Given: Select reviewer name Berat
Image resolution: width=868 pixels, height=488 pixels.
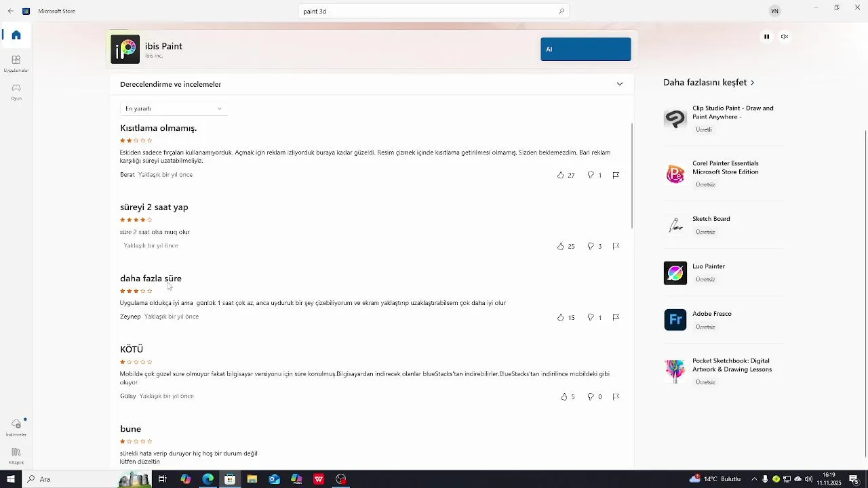Looking at the screenshot, I should click(x=127, y=175).
